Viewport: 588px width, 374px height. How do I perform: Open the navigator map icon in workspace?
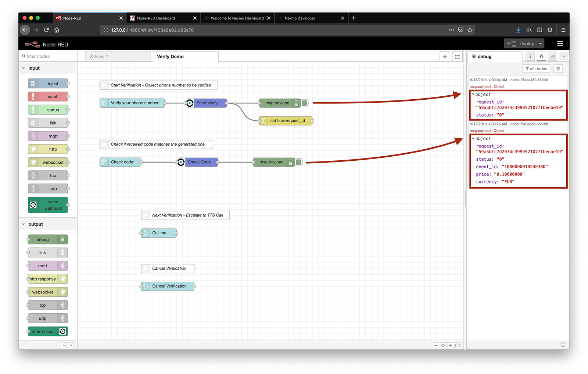click(x=457, y=345)
